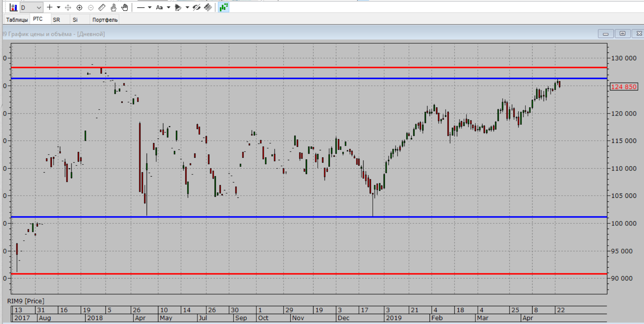Select the open hand pan tool
The width and height of the screenshot is (644, 324).
point(125,7)
